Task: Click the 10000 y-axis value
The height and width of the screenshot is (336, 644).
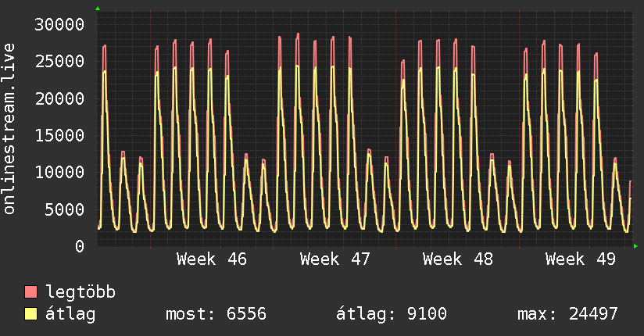Action: click(60, 172)
